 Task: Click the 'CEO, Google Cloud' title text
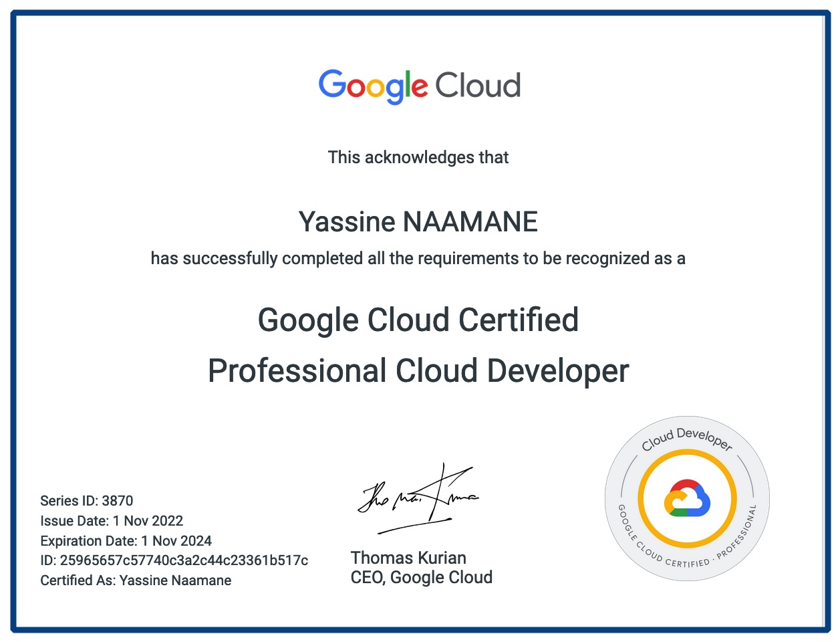tap(421, 578)
